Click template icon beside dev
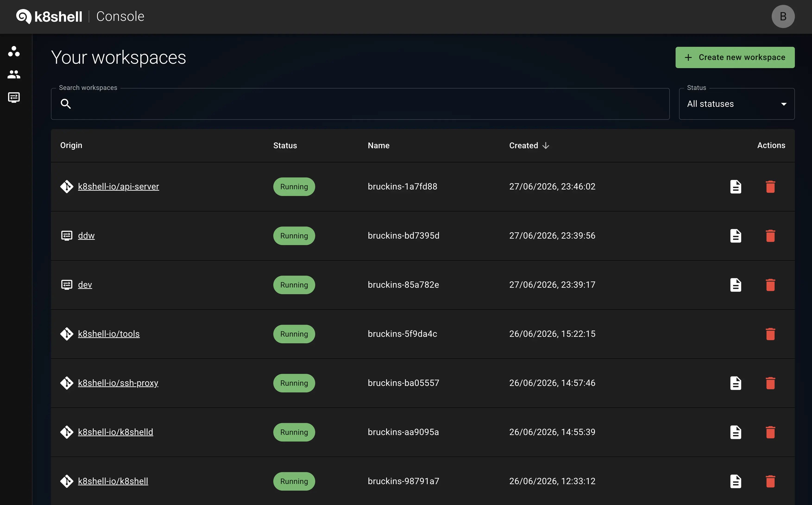Image resolution: width=812 pixels, height=505 pixels. pos(67,285)
